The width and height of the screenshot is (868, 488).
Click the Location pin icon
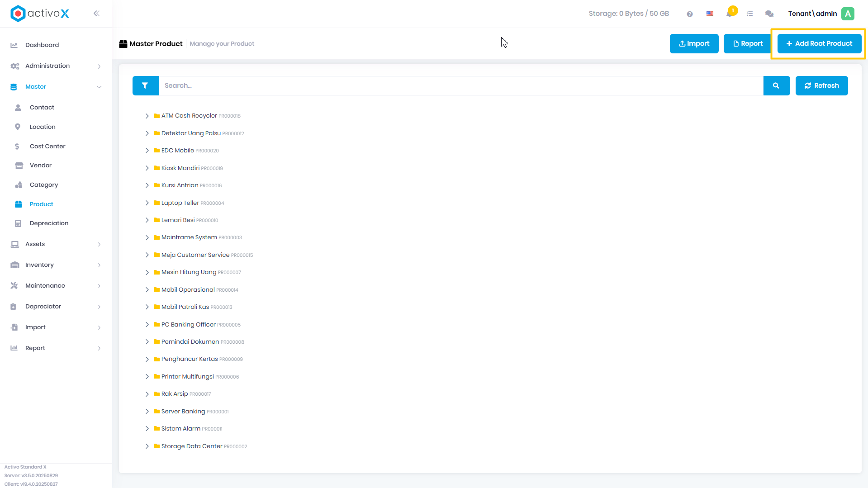[x=18, y=127]
